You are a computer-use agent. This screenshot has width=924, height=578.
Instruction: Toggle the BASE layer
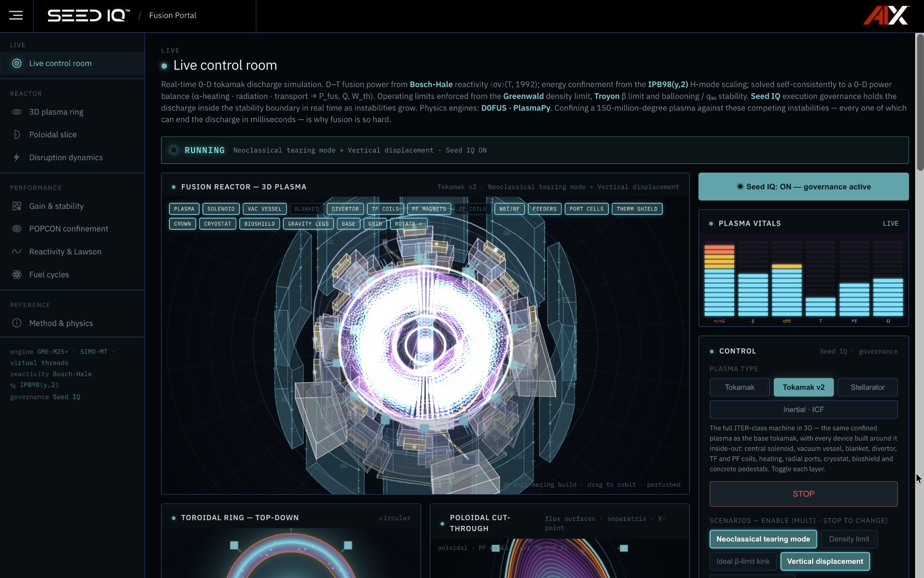[349, 224]
